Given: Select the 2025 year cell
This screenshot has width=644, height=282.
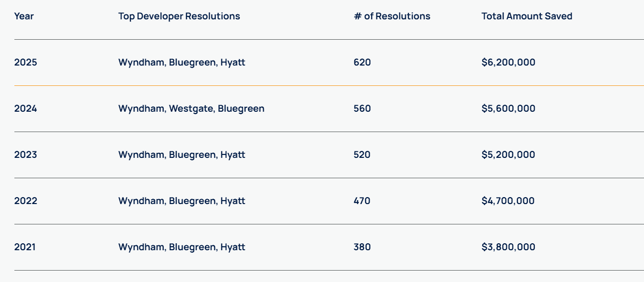Looking at the screenshot, I should coord(25,63).
